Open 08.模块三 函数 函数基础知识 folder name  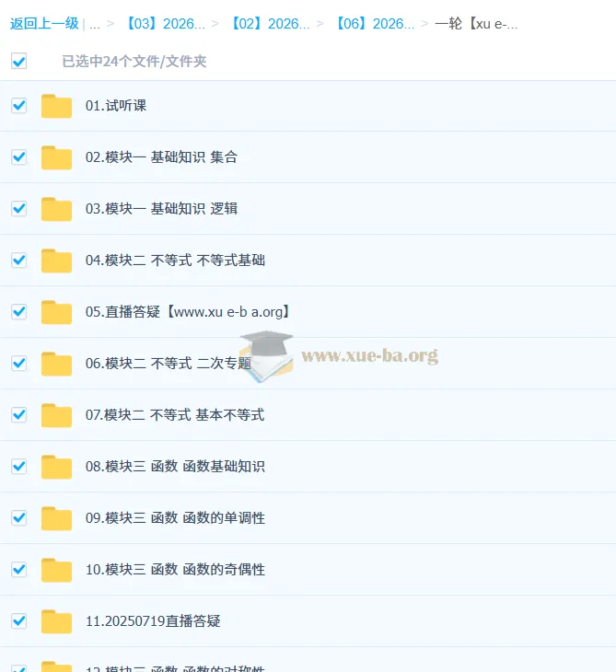click(175, 467)
